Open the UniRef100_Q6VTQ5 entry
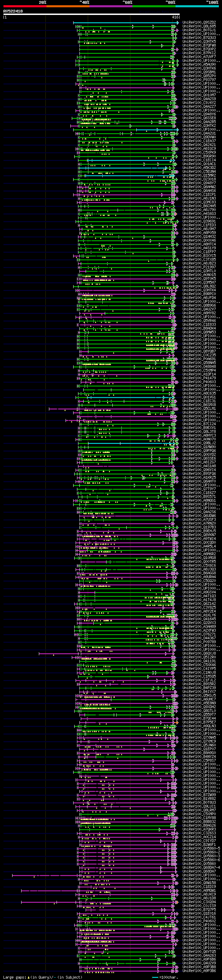The image size is (222, 980). 199,952
